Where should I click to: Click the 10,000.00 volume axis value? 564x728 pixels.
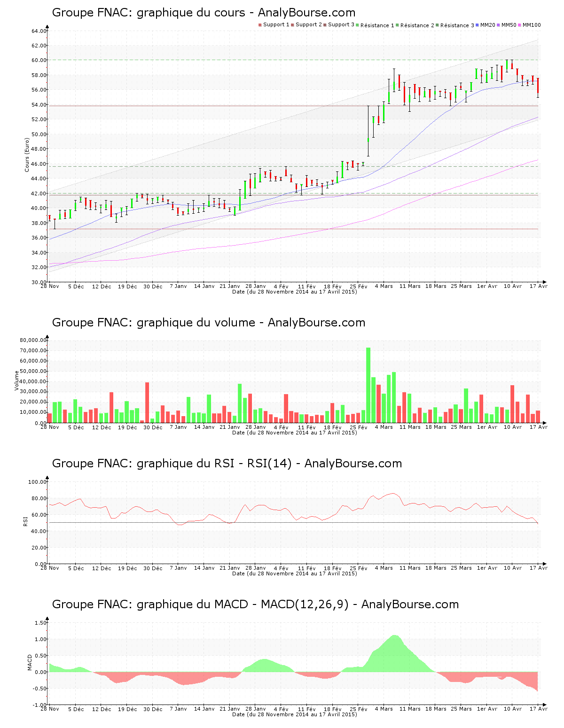pyautogui.click(x=33, y=412)
